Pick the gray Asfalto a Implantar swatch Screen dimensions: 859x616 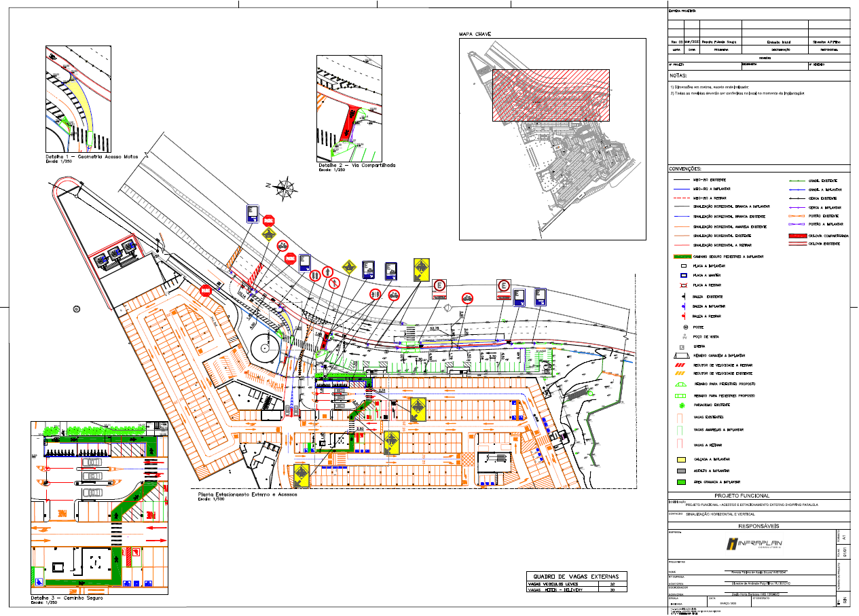(679, 471)
